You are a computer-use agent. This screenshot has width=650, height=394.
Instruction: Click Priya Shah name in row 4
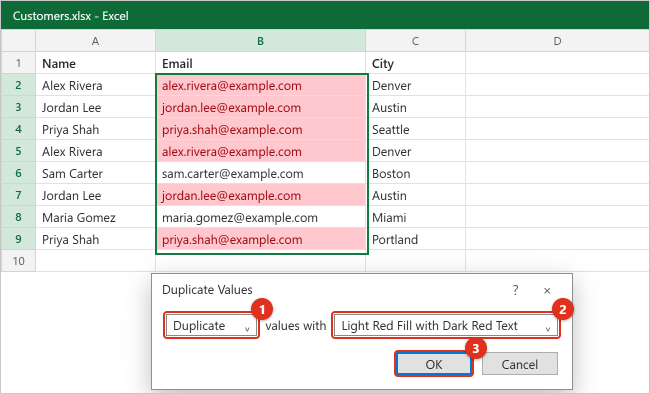[95, 129]
